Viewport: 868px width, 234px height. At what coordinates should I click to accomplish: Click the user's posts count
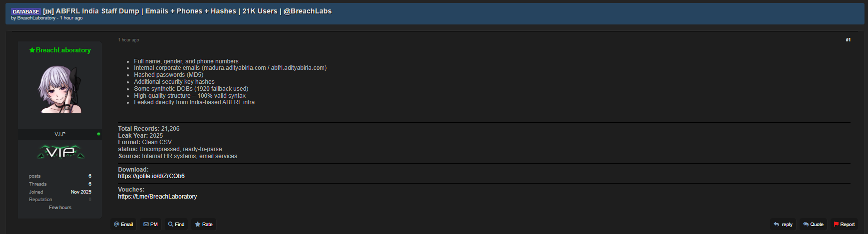point(90,176)
